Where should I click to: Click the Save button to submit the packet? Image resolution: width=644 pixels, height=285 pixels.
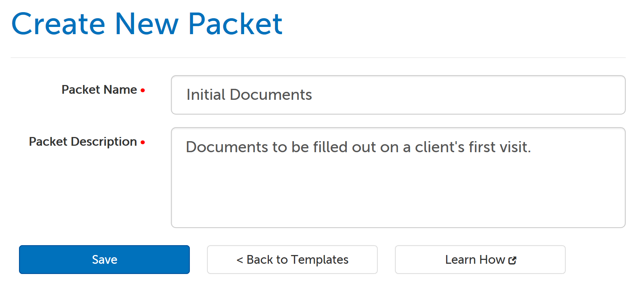tap(104, 260)
